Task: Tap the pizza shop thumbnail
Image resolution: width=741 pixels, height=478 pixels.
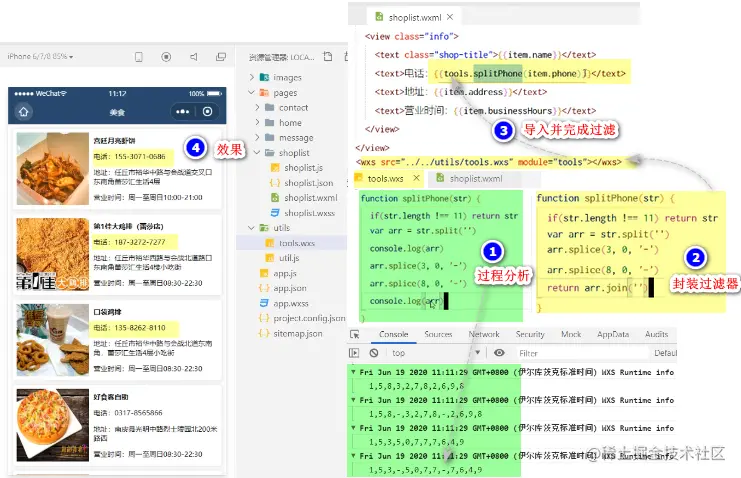Action: point(52,425)
